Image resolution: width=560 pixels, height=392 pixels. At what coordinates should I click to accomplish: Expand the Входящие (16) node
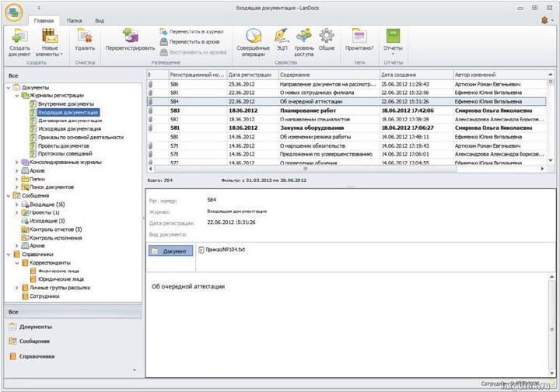tap(17, 205)
